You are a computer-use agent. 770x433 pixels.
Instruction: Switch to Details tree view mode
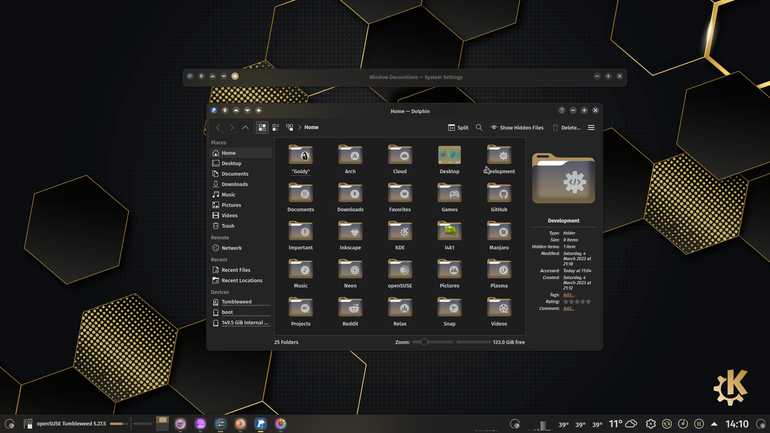click(x=289, y=128)
